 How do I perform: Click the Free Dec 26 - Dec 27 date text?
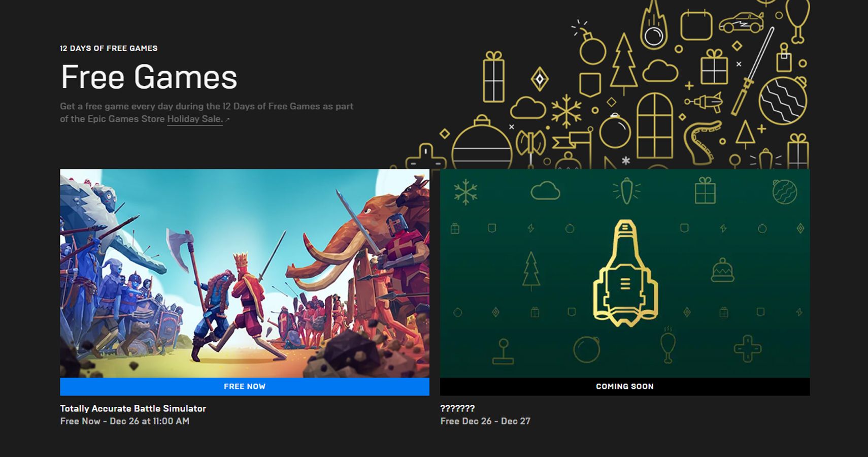485,421
